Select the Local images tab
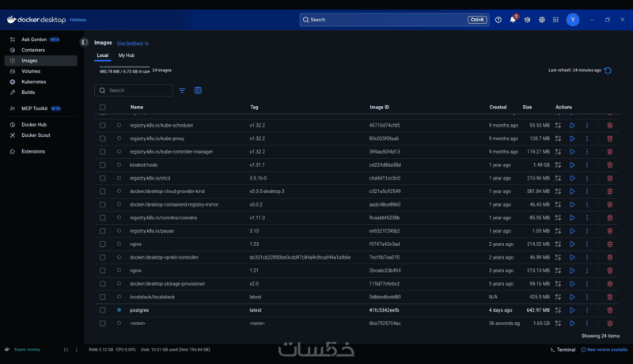Viewport: 633px width, 364px height. 103,55
